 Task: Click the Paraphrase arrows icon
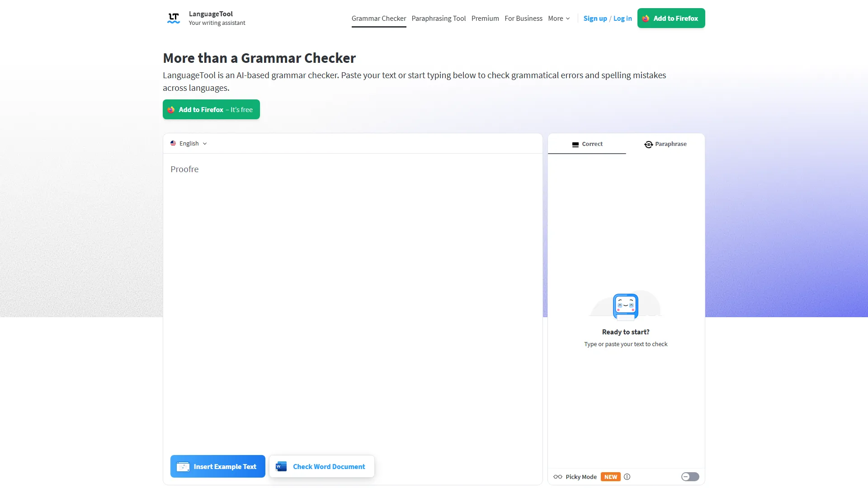(648, 144)
